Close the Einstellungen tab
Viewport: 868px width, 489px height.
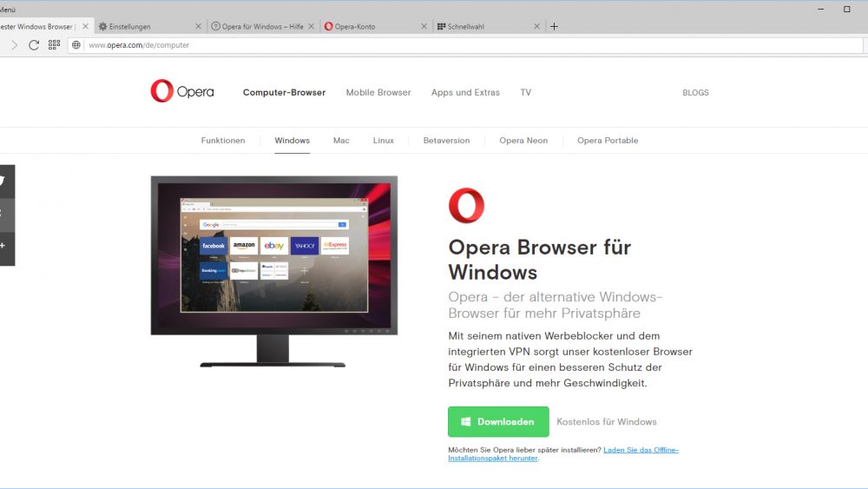click(198, 27)
